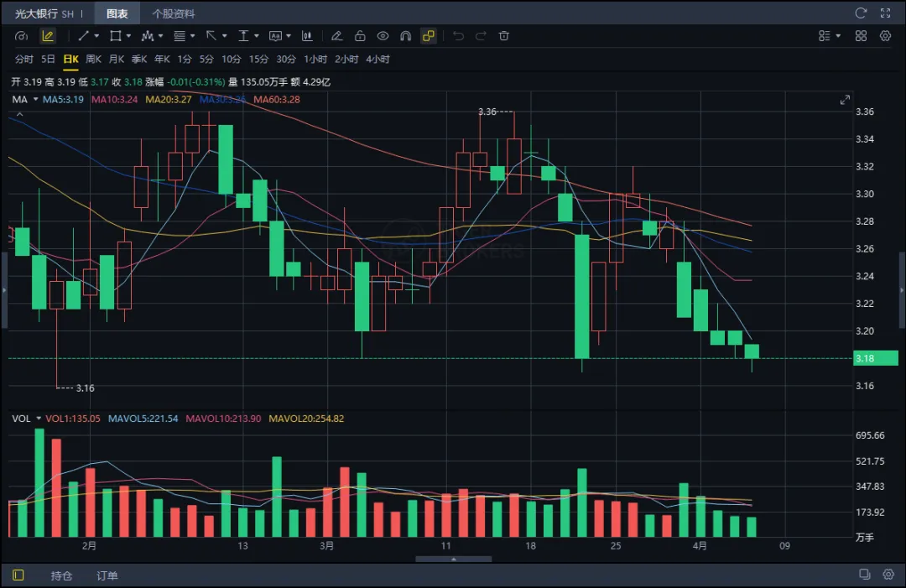Viewport: 906px width, 588px height.
Task: Toggle drawings visibility eye icon
Action: coord(383,36)
